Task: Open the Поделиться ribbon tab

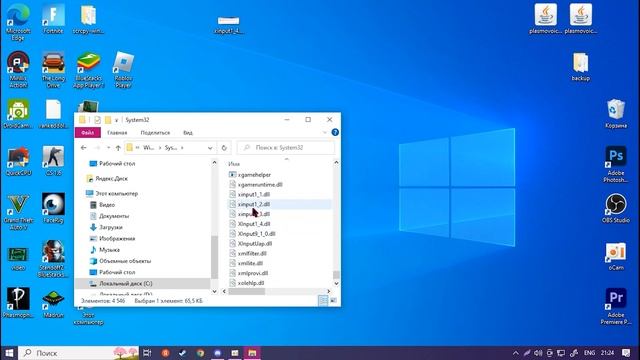Action: click(155, 133)
